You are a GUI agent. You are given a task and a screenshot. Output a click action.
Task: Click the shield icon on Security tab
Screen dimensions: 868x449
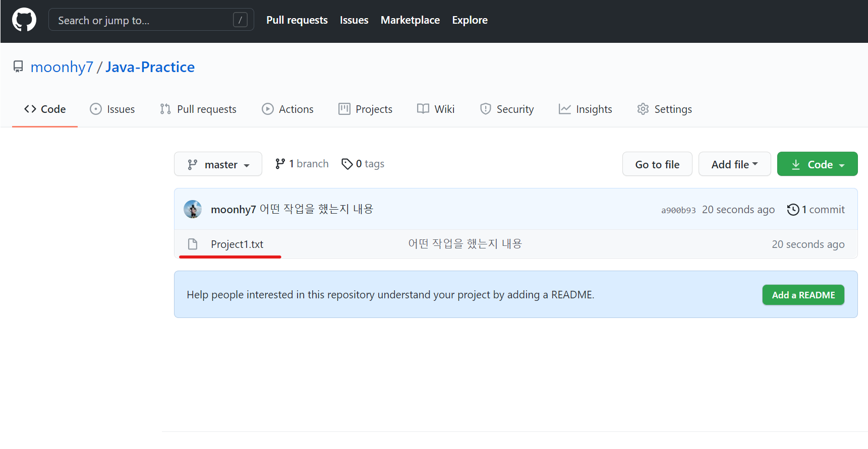click(x=485, y=109)
